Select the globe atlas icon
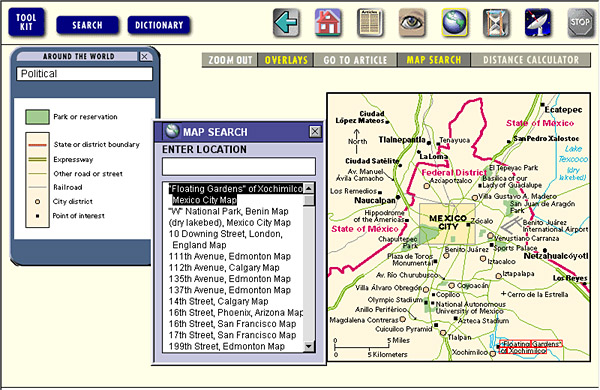This screenshot has width=600, height=390. click(x=454, y=23)
